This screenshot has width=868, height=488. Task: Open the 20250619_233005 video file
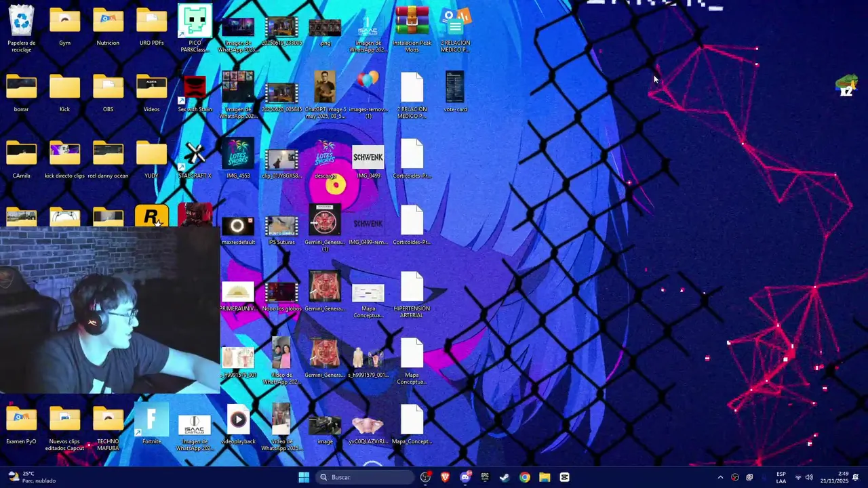click(x=281, y=30)
